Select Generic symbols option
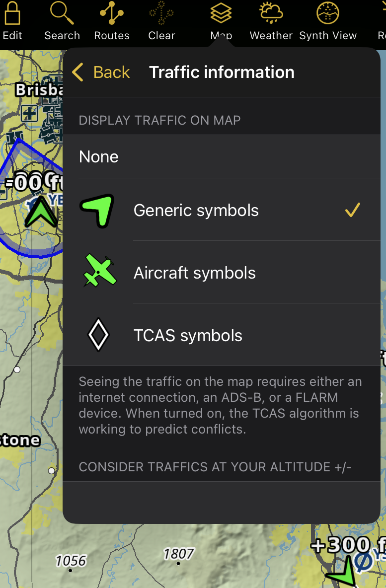Screen dimensions: 386x588 click(196, 211)
